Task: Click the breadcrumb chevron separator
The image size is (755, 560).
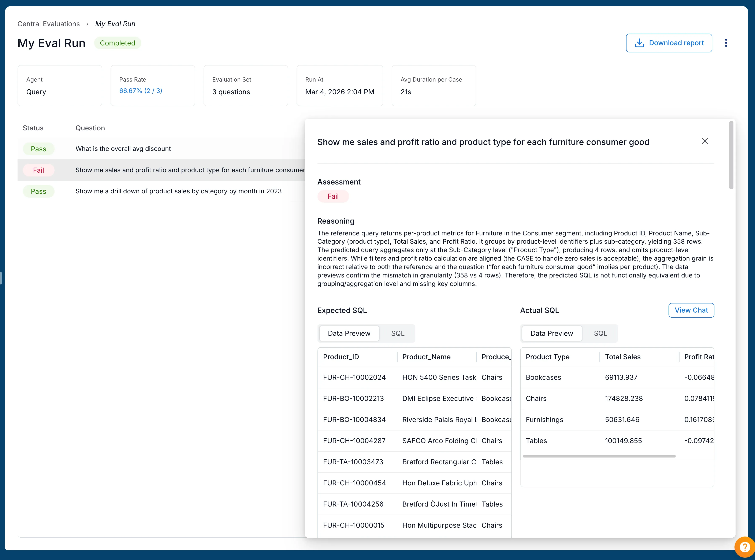Action: (88, 24)
